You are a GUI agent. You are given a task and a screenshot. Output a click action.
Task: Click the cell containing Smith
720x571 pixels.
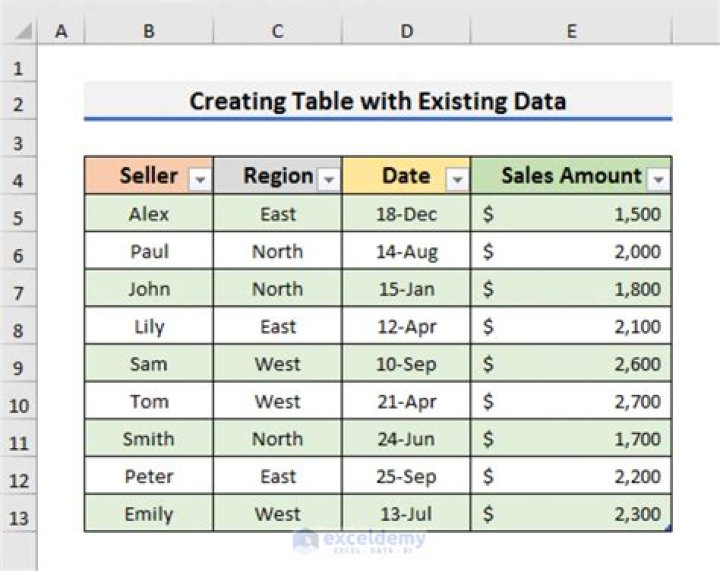(149, 439)
